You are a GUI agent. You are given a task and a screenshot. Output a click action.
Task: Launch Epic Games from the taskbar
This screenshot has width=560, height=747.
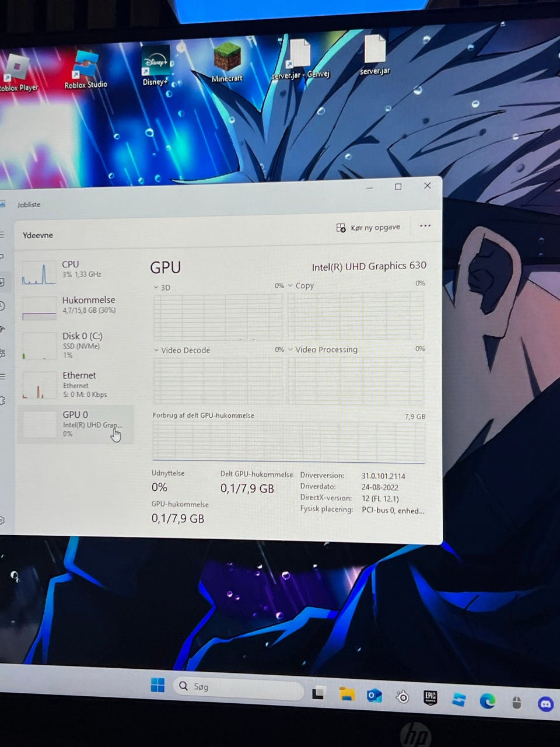click(430, 697)
